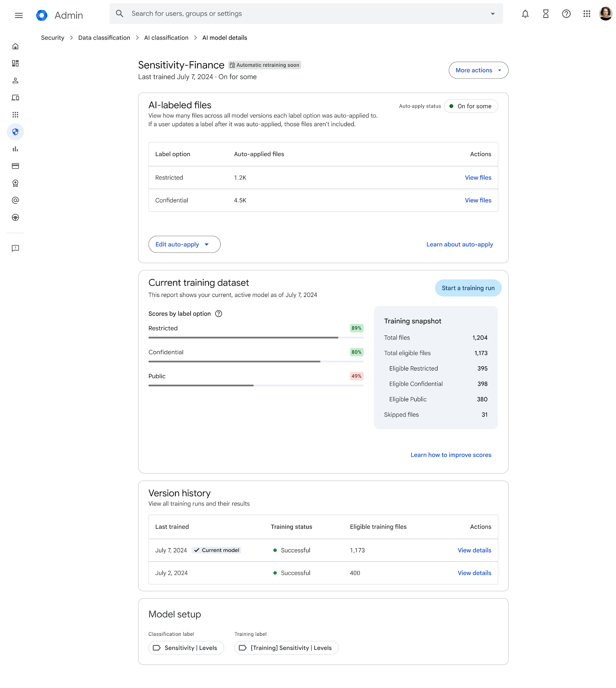
Task: Click the Sensitivity-Finance model title
Action: click(181, 65)
